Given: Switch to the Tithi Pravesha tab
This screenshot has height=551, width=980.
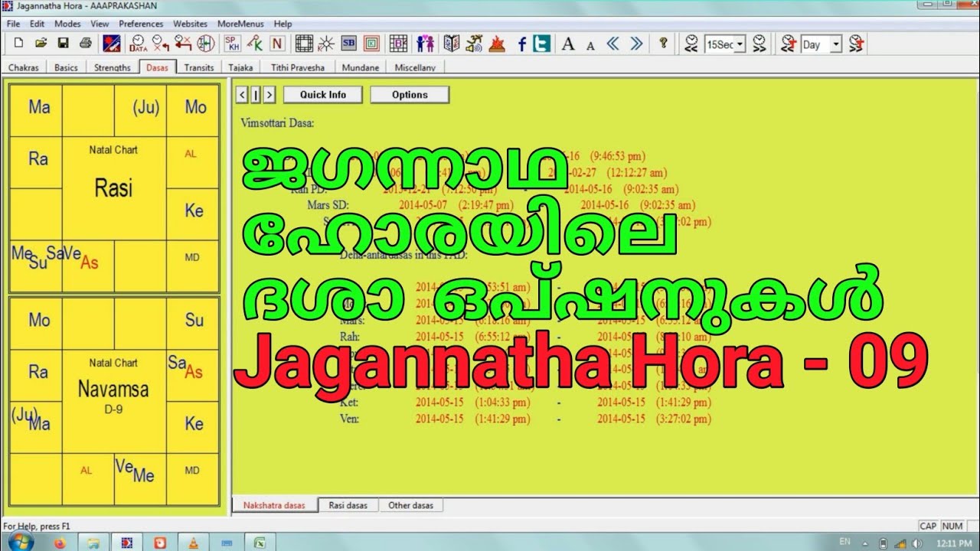Looking at the screenshot, I should coord(298,67).
